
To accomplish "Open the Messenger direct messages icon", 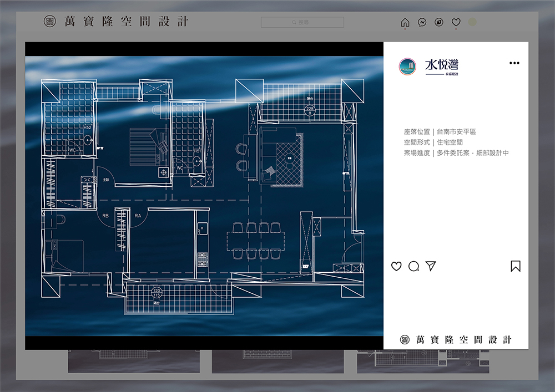I will pos(422,23).
